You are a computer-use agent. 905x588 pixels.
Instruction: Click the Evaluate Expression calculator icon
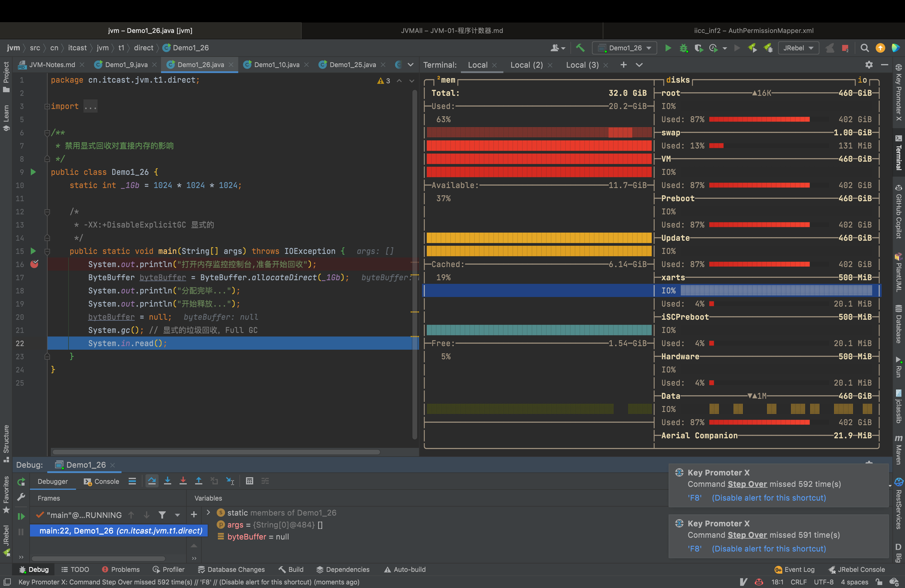pos(250,481)
